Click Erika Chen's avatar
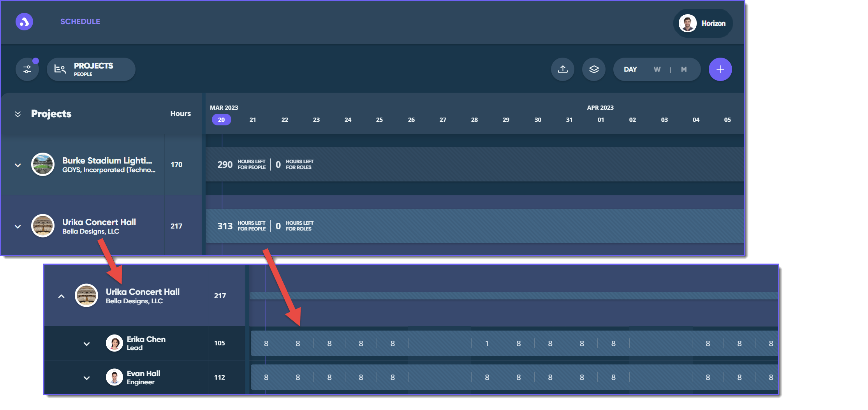 (x=114, y=343)
